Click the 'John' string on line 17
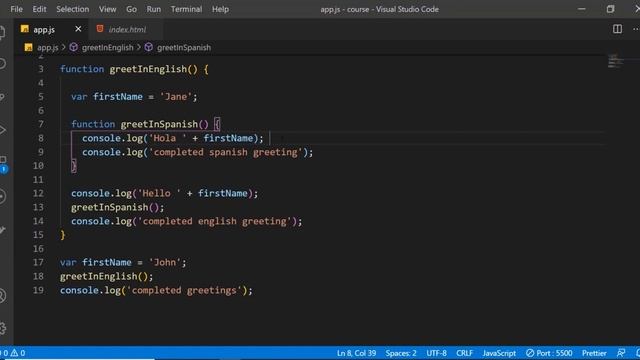This screenshot has height=360, width=640. tap(164, 262)
